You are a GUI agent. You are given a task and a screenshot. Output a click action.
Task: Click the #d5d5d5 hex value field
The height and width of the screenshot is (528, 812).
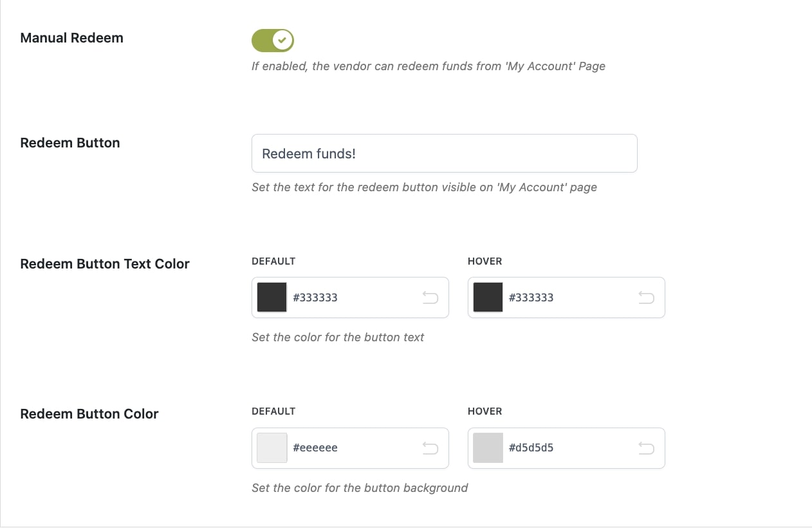(531, 448)
